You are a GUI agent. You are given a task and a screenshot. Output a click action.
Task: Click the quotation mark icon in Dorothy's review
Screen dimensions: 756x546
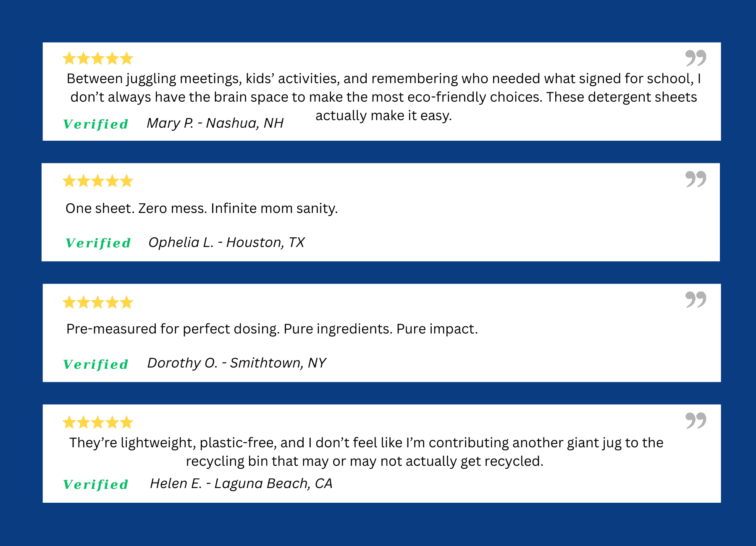tap(696, 299)
